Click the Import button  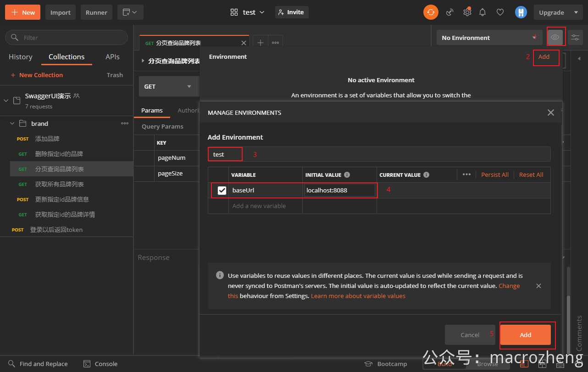click(61, 12)
